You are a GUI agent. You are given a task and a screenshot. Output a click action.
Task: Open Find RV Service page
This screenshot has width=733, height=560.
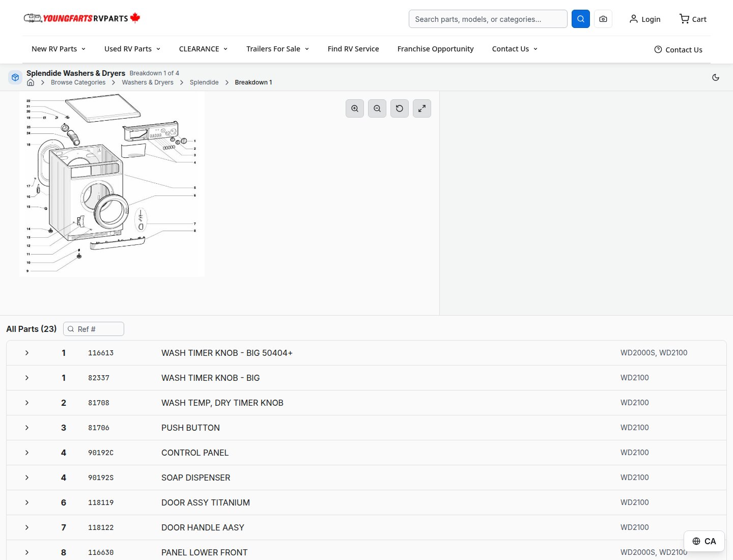point(353,49)
